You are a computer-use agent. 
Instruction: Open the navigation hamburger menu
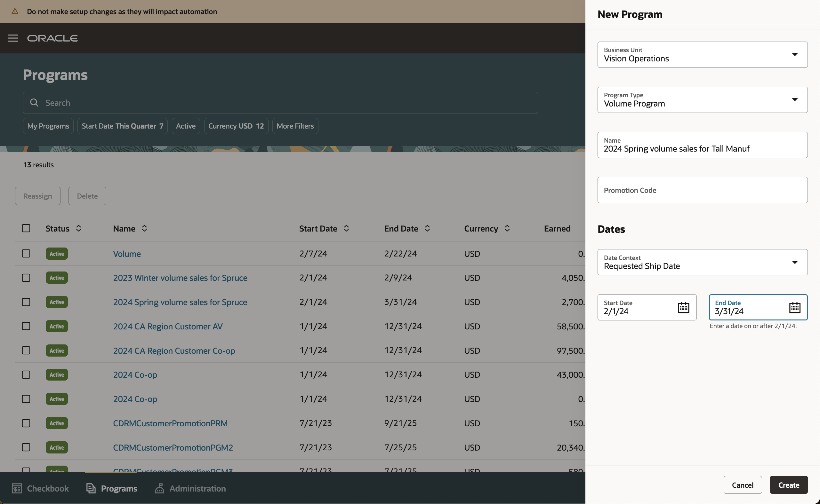tap(13, 38)
